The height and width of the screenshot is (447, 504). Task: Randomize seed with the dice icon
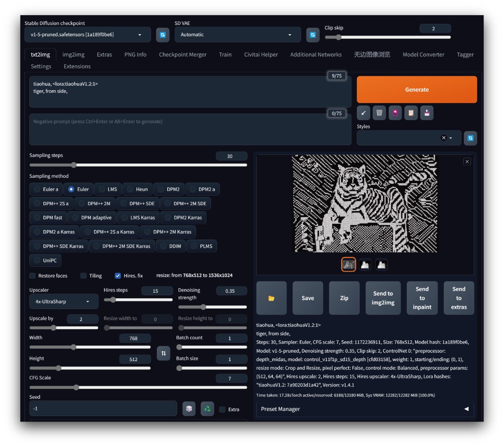click(189, 409)
